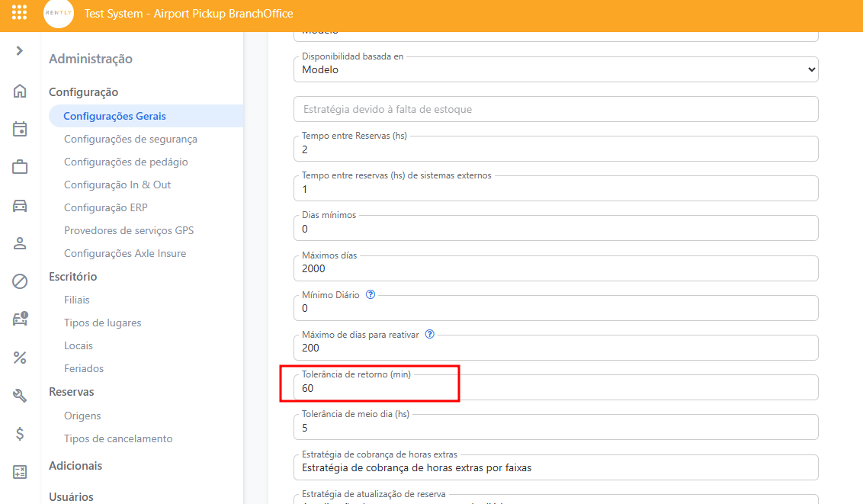Image resolution: width=863 pixels, height=504 pixels.
Task: Click the briefcase icon in the sidebar
Action: pyautogui.click(x=20, y=167)
